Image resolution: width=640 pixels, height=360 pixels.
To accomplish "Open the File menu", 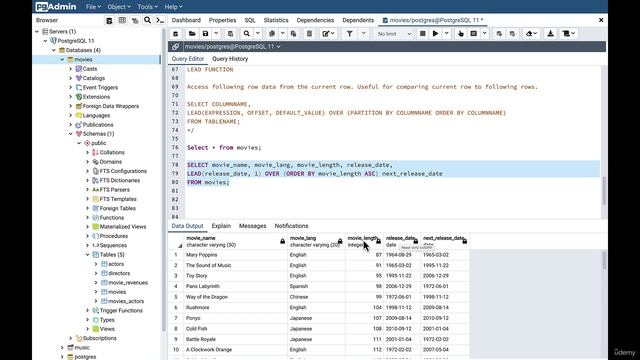I will [x=93, y=7].
